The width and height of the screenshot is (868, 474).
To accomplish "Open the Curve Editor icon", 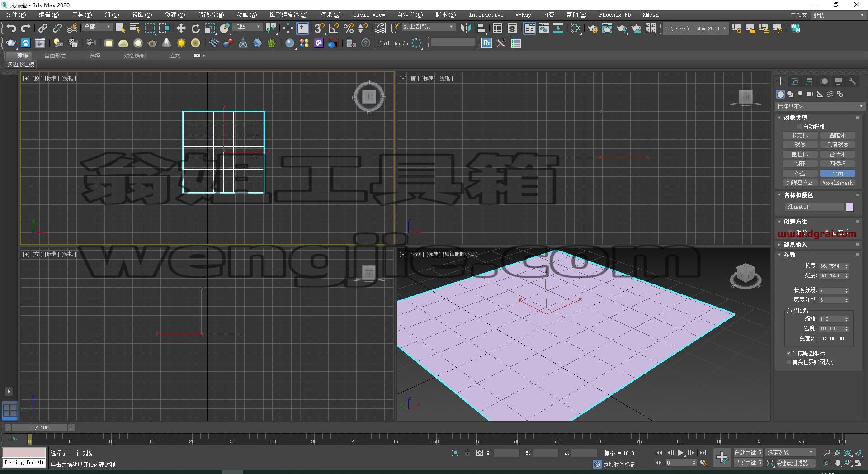I will coord(544,28).
